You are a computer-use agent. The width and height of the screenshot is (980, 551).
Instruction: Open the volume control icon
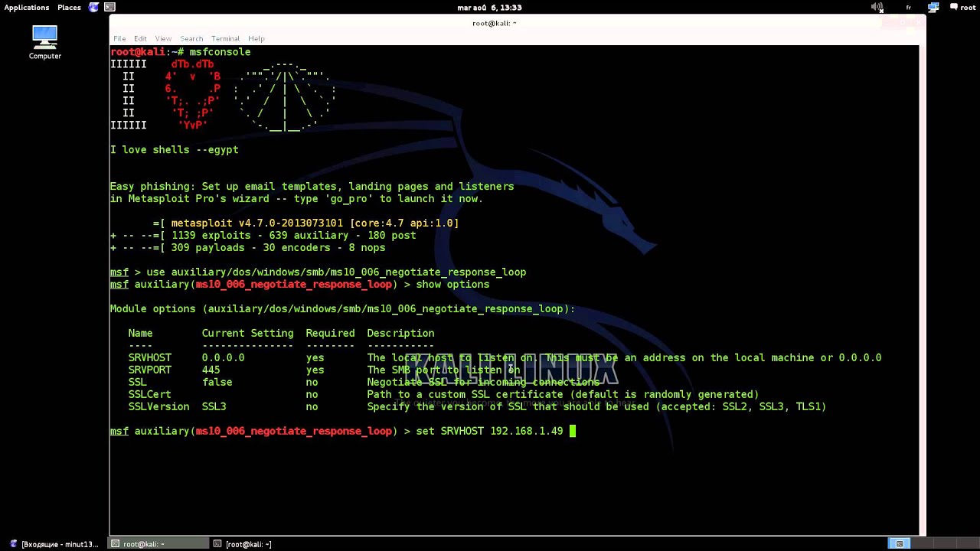point(877,8)
